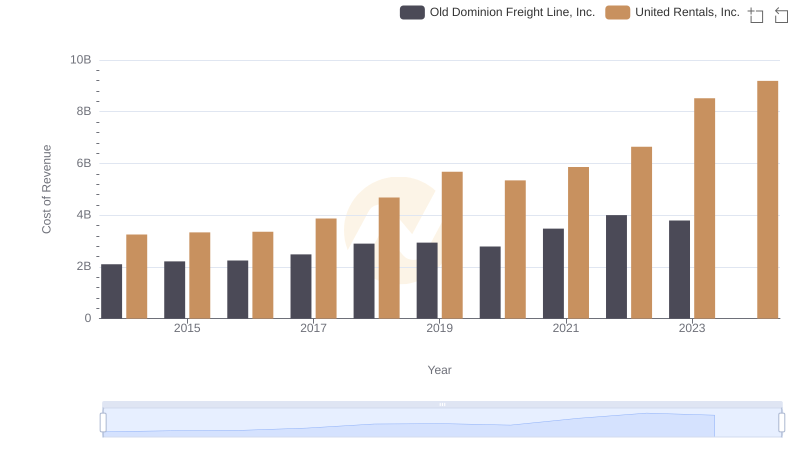Click United Rentals bar for 2019

pyautogui.click(x=452, y=245)
